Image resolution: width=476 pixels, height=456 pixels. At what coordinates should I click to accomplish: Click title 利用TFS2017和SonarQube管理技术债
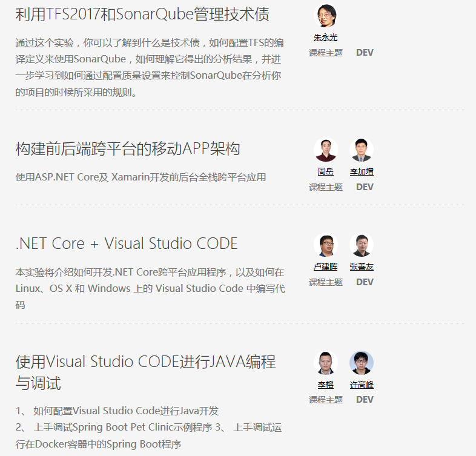coord(142,15)
